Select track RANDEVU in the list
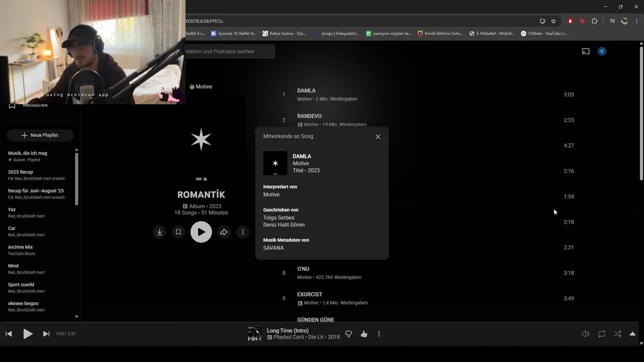Viewport: 644px width, 362px height. (309, 116)
